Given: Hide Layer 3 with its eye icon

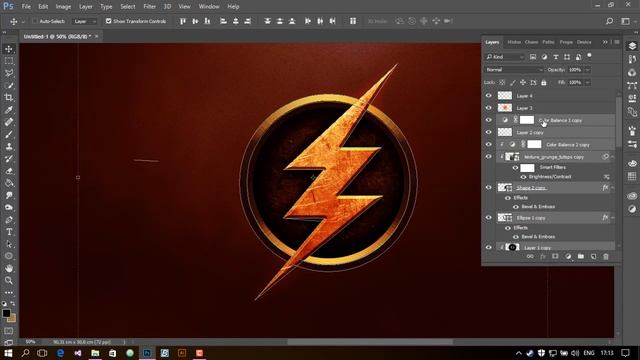Looking at the screenshot, I should (x=489, y=108).
